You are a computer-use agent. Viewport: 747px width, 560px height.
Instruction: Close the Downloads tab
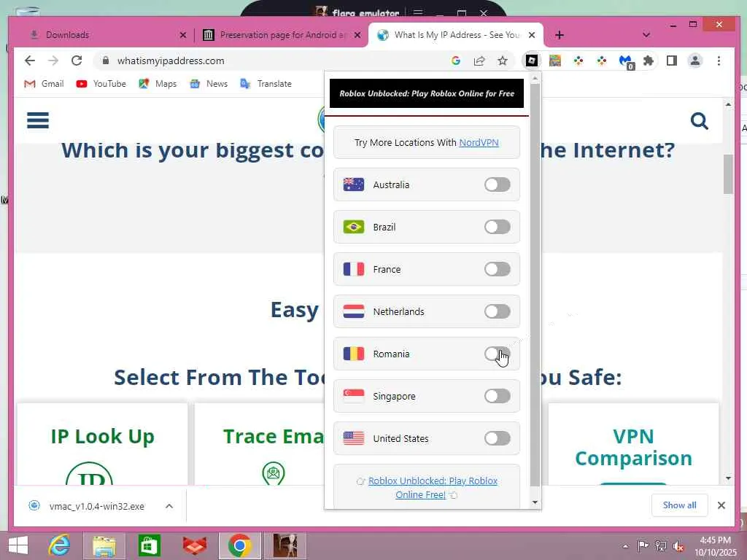pyautogui.click(x=183, y=35)
